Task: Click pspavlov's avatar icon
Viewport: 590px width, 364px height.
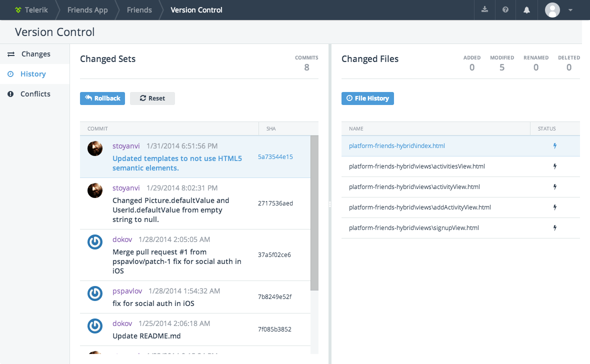Action: [95, 293]
